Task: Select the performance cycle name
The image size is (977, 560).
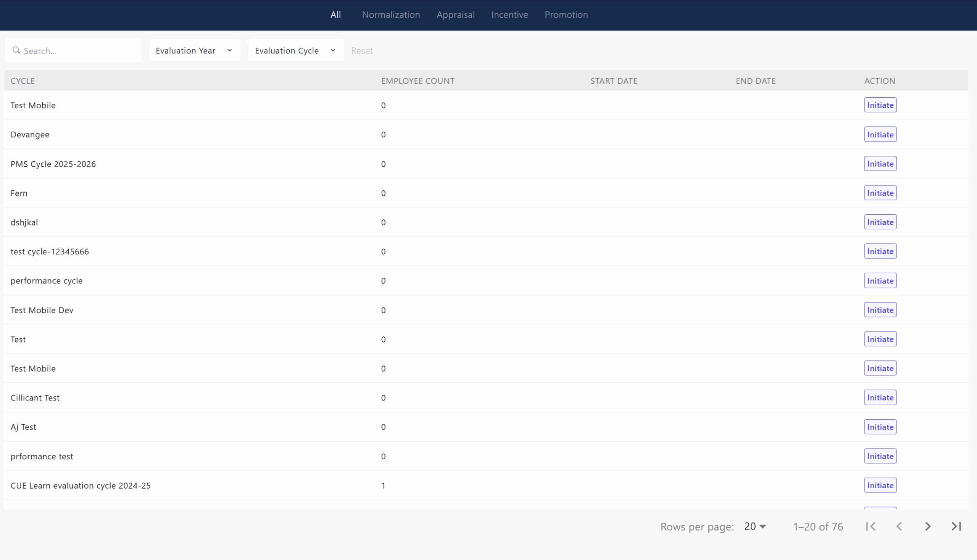Action: click(47, 281)
